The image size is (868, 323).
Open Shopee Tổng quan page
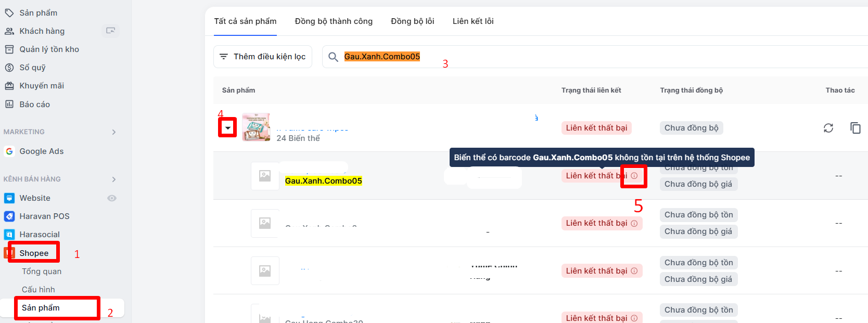tap(42, 272)
